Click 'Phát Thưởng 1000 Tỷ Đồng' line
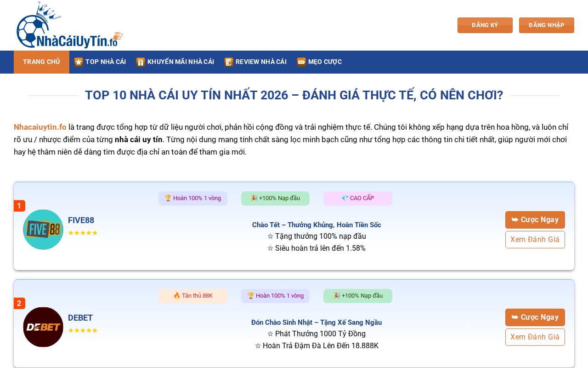 point(317,334)
